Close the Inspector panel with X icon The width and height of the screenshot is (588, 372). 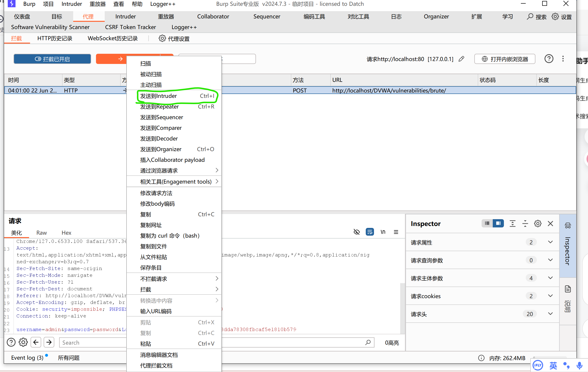pyautogui.click(x=550, y=224)
